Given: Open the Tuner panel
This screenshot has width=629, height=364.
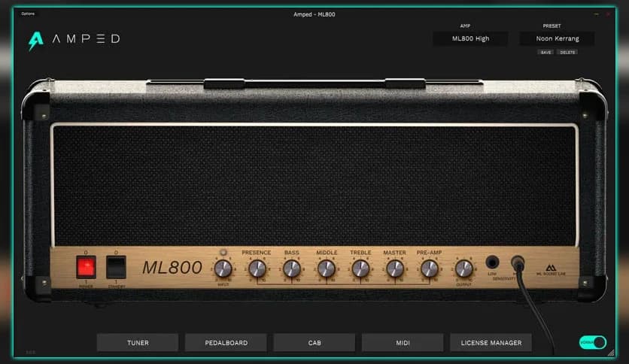Looking at the screenshot, I should coord(138,343).
